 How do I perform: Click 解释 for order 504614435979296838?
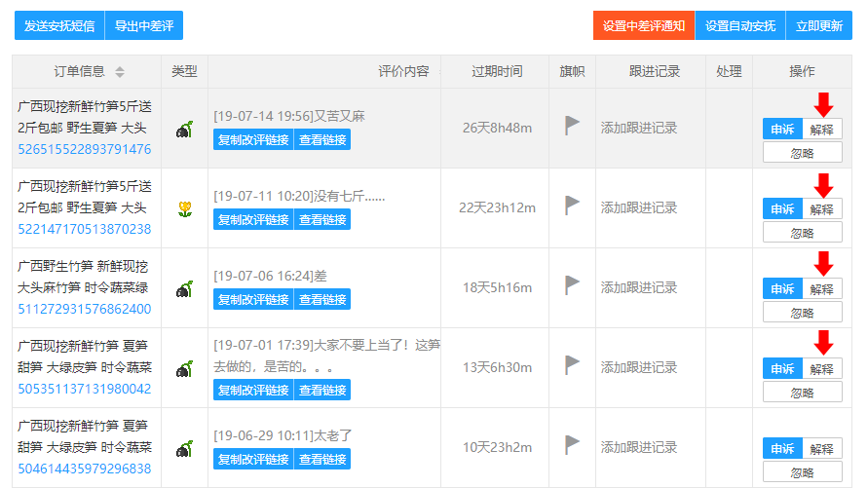pos(822,448)
